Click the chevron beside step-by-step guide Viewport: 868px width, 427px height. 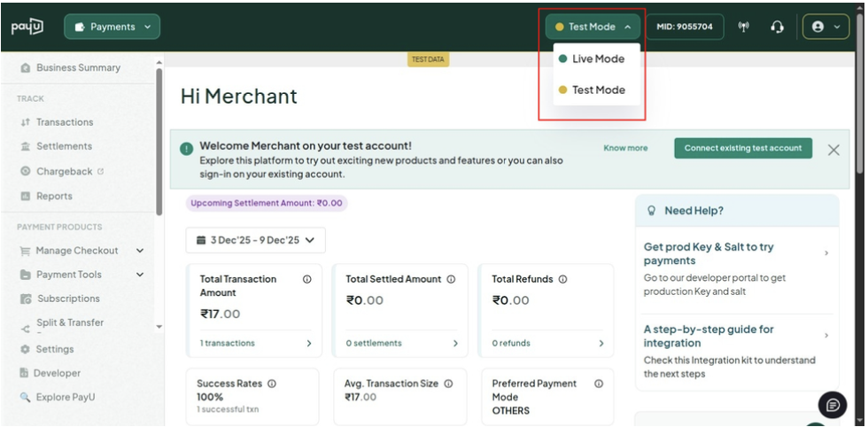click(x=826, y=336)
